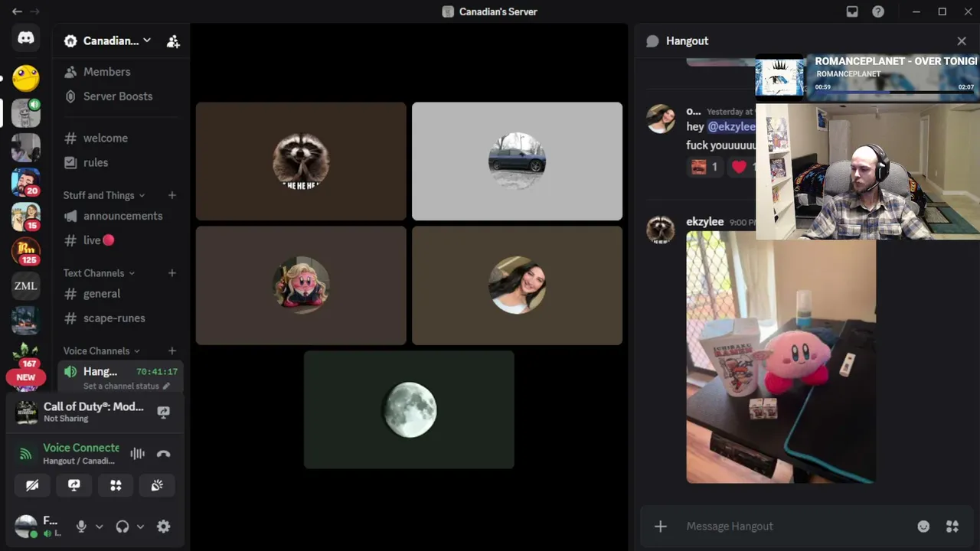Add channel to Stuff and Things category
This screenshot has width=980, height=551.
(172, 195)
